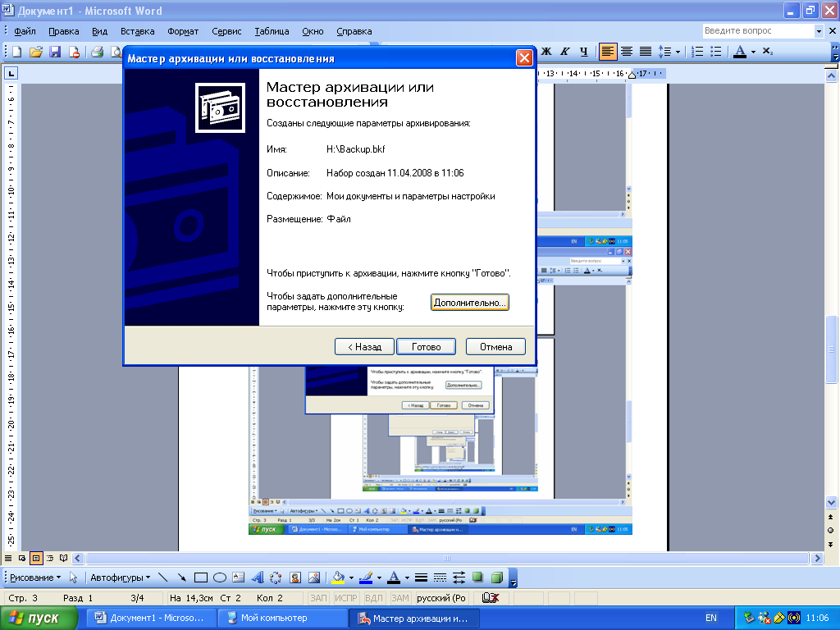The height and width of the screenshot is (630, 840).
Task: Toggle numbered list formatting
Action: (697, 52)
